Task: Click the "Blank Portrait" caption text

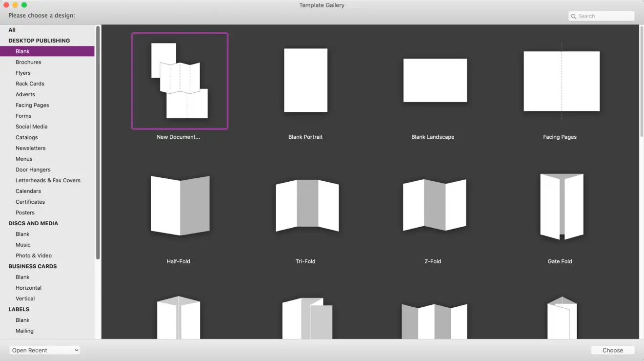Action: point(305,137)
